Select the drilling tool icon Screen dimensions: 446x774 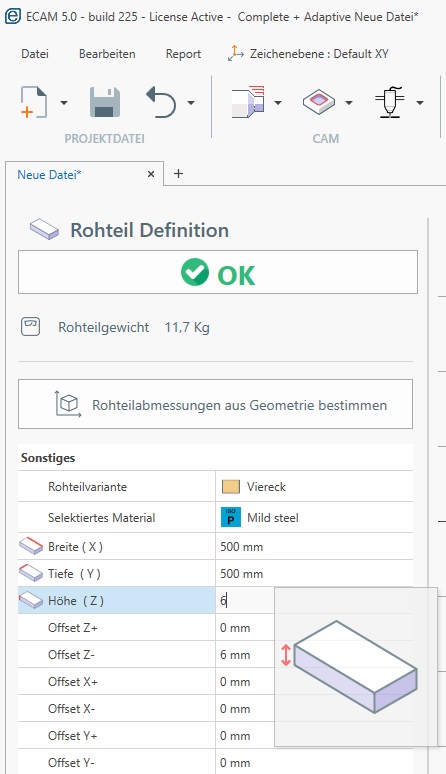tap(390, 102)
